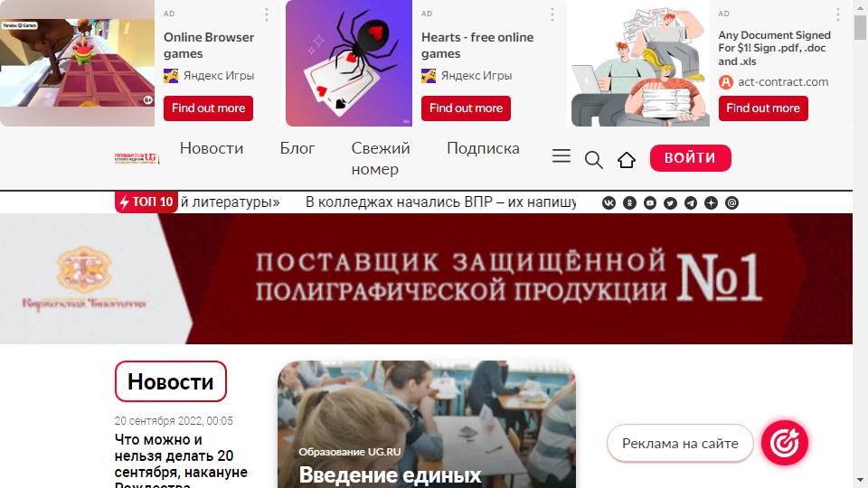
Task: Open the YouTube channel icon
Action: click(650, 203)
